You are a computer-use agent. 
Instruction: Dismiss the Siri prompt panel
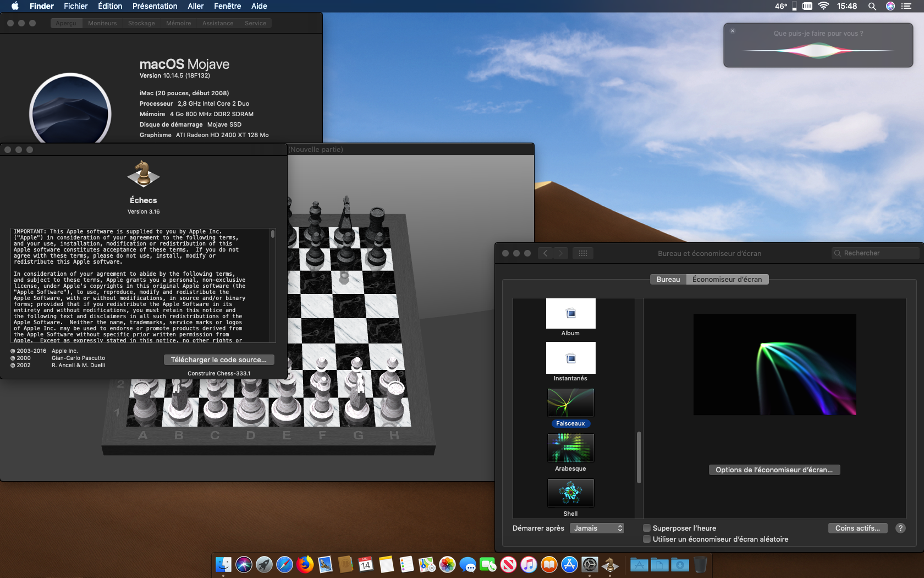coord(733,31)
